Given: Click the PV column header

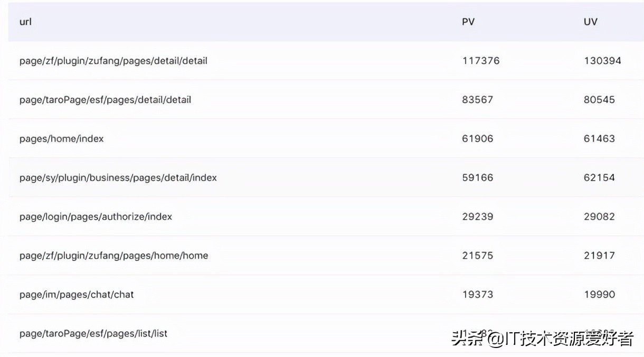Looking at the screenshot, I should coord(468,22).
